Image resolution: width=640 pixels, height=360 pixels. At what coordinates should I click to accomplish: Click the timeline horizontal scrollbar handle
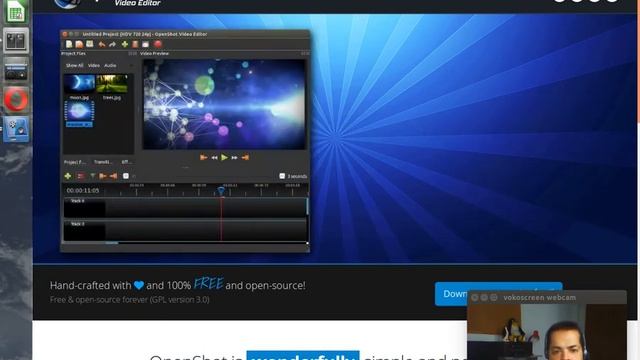pyautogui.click(x=111, y=243)
